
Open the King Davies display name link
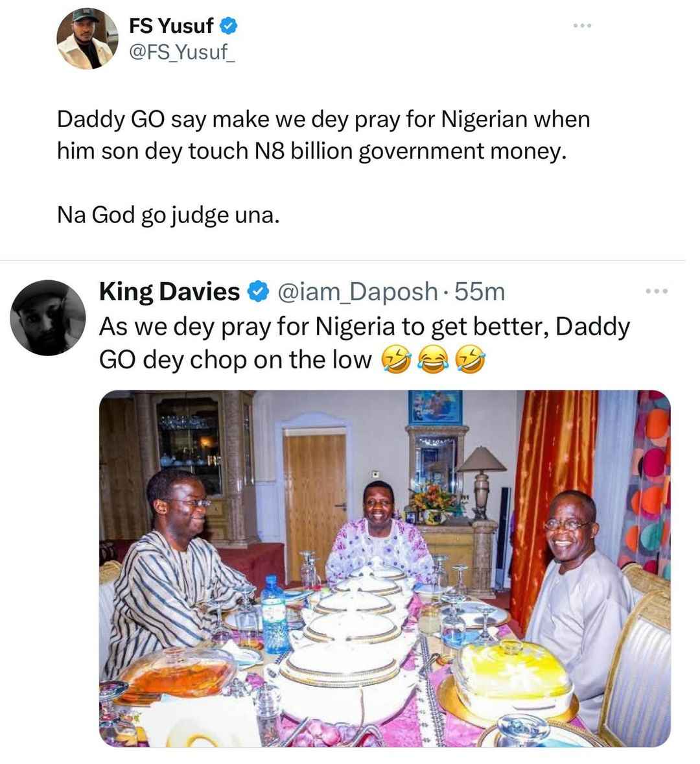click(x=169, y=291)
